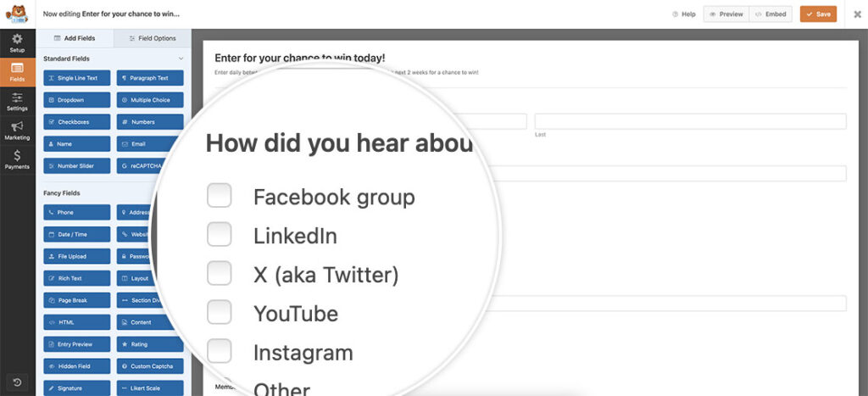The image size is (868, 396).
Task: Click the revision history icon in sidebar
Action: coord(18,382)
